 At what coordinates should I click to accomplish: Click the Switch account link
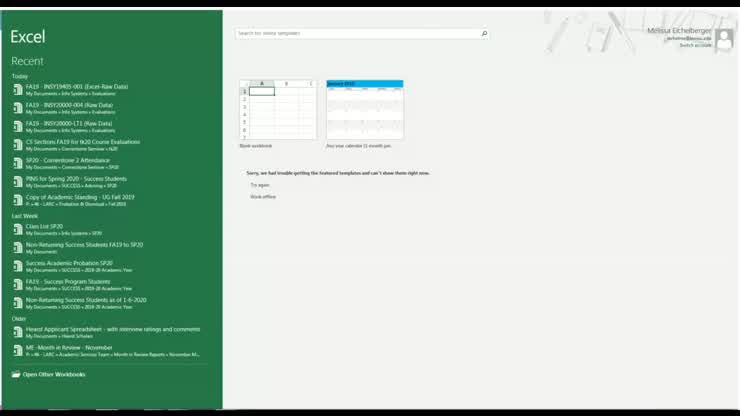695,45
